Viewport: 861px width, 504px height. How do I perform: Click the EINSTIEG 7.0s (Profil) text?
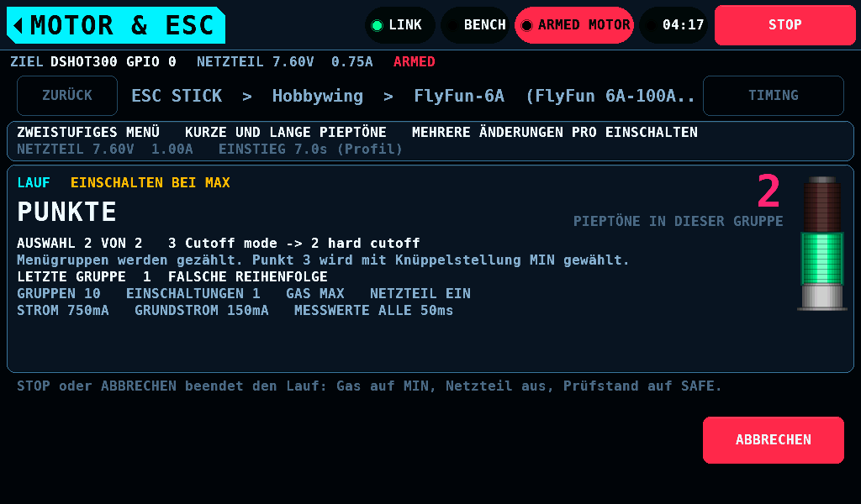tap(310, 150)
